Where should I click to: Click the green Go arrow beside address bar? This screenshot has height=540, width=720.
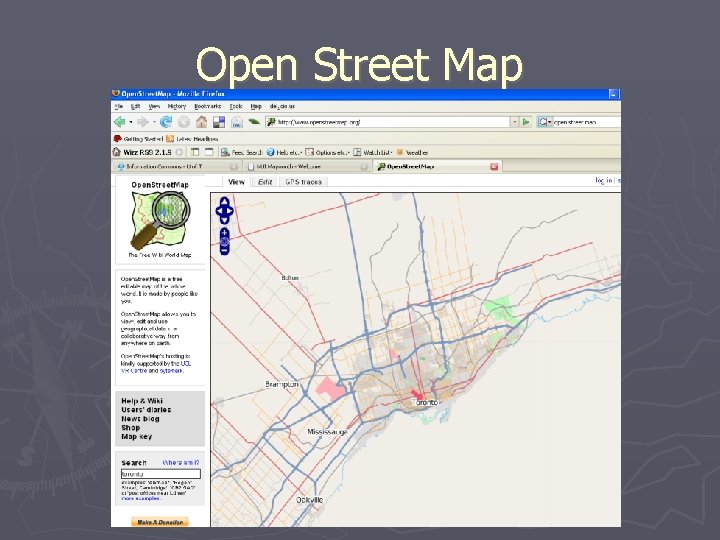526,122
